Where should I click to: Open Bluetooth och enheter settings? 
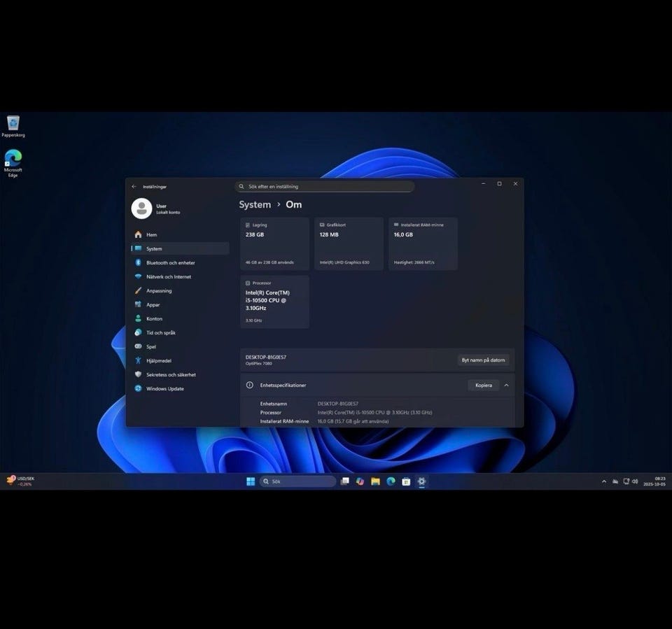pyautogui.click(x=170, y=263)
